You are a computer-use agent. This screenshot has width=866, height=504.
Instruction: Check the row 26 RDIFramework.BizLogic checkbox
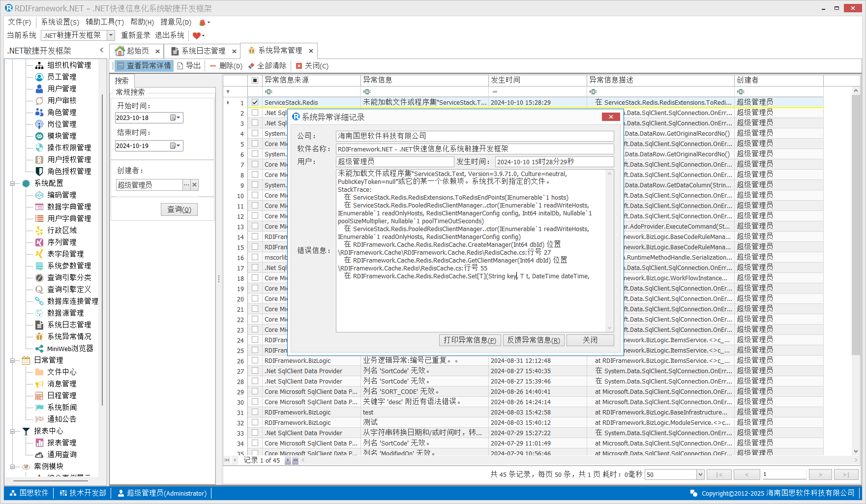coord(255,360)
